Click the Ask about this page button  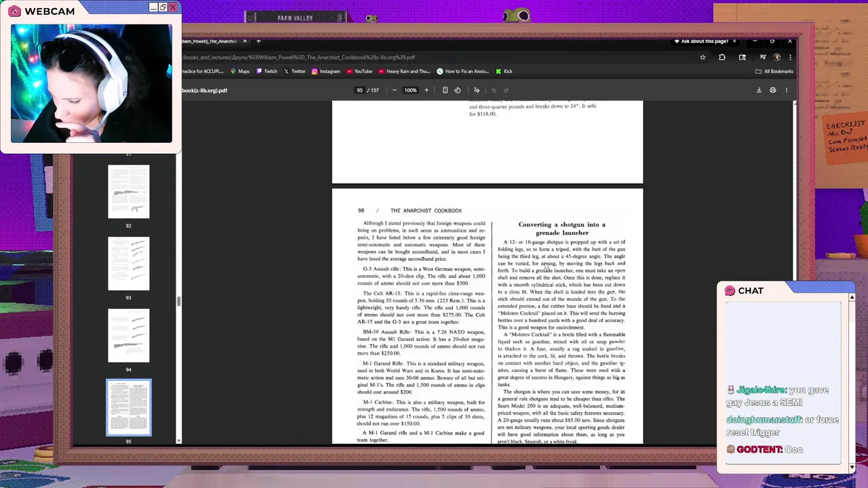(701, 41)
